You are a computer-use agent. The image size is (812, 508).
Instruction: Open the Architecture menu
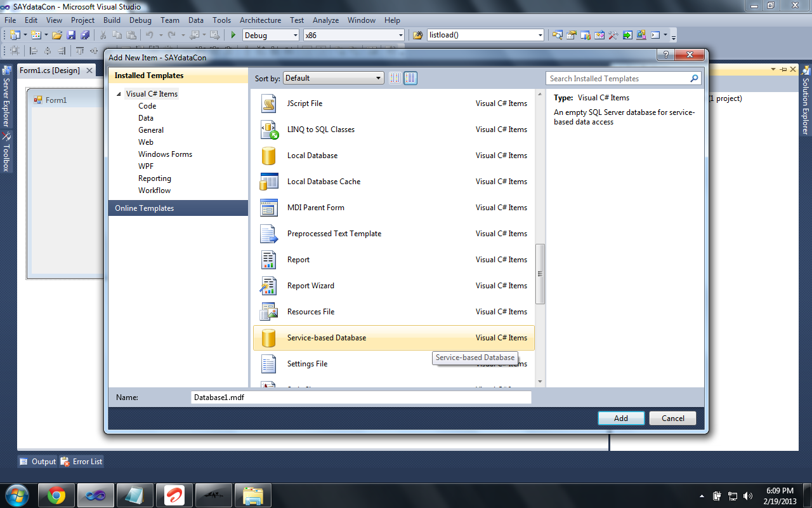tap(260, 20)
